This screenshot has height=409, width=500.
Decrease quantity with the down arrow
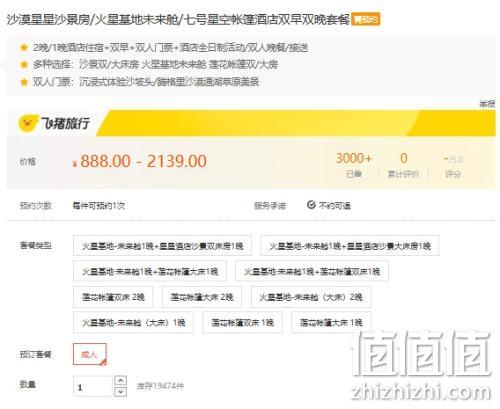tap(120, 392)
